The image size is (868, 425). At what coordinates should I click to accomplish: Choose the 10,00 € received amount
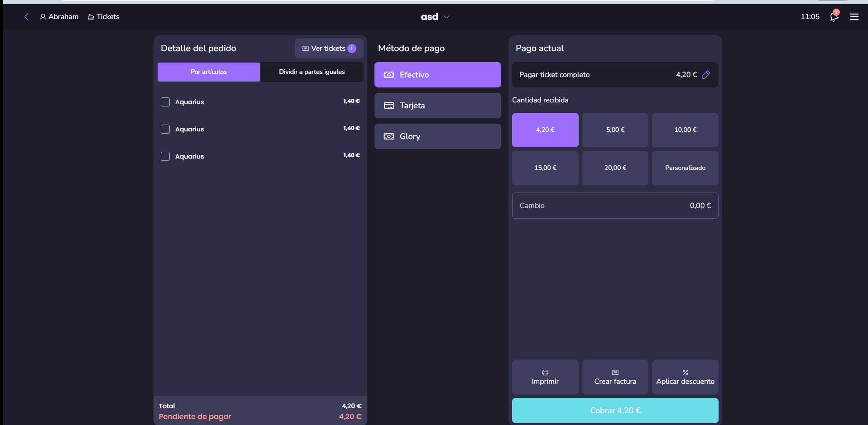(685, 130)
